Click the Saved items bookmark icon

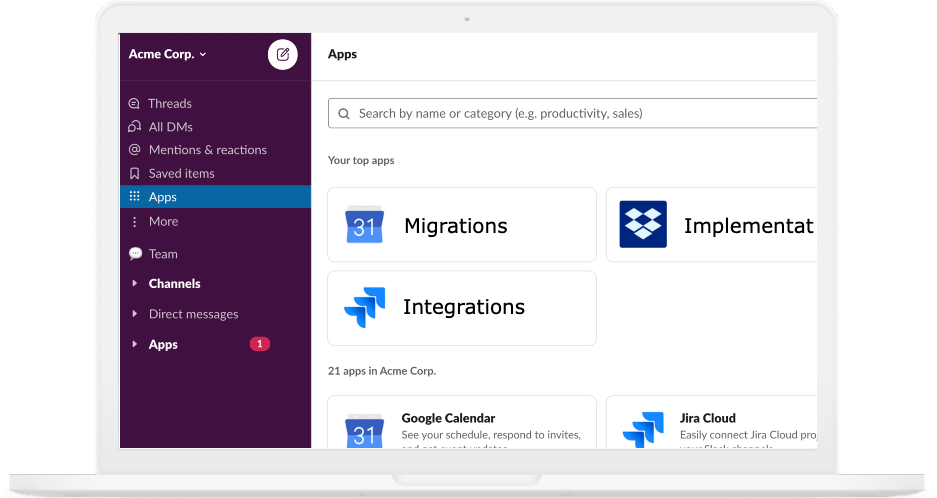click(x=135, y=173)
